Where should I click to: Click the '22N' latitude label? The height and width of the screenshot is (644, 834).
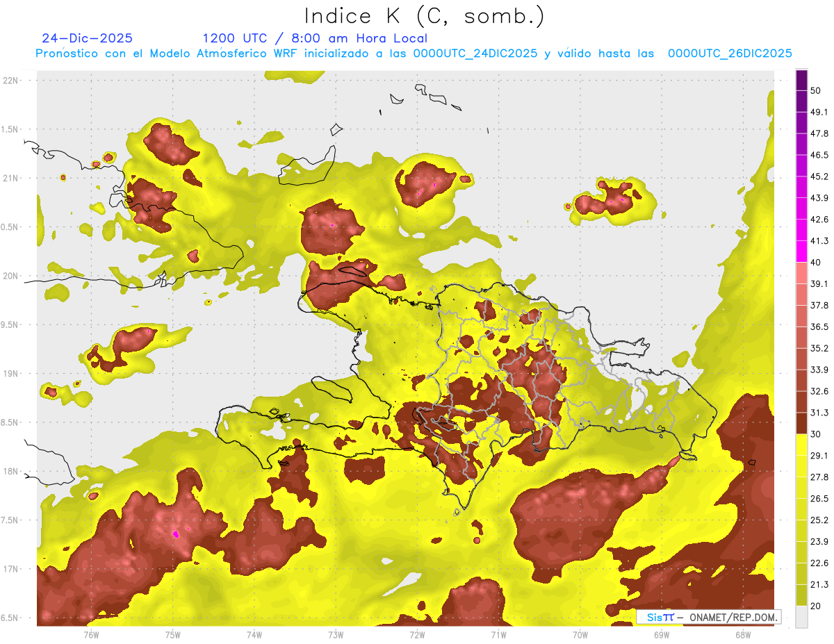(10, 80)
